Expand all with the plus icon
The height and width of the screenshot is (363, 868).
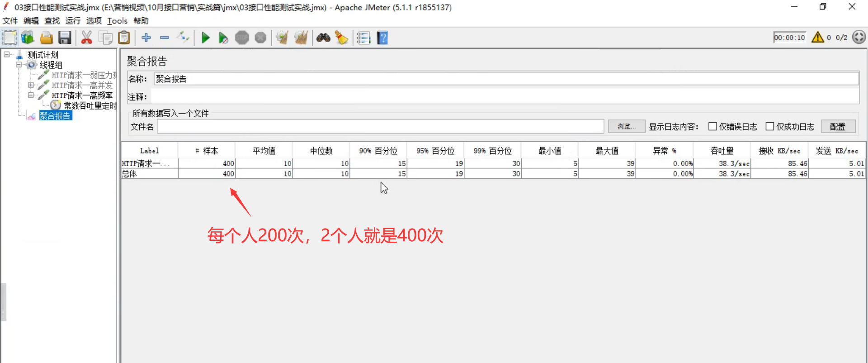click(146, 38)
